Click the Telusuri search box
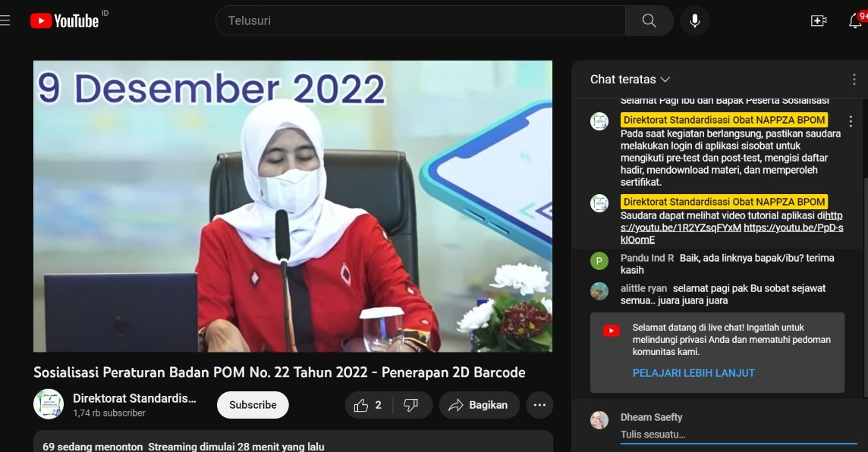The height and width of the screenshot is (452, 868). [421, 21]
